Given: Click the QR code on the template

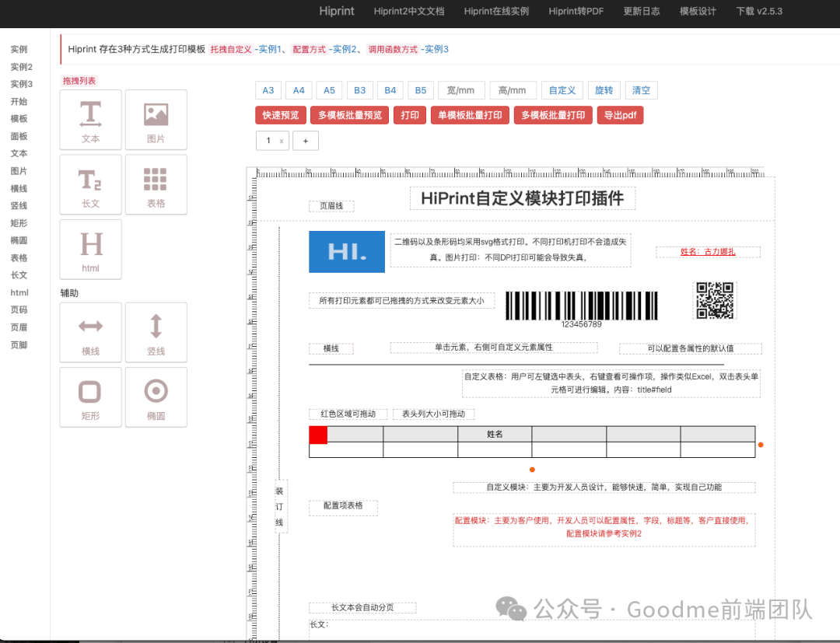Looking at the screenshot, I should tap(714, 300).
